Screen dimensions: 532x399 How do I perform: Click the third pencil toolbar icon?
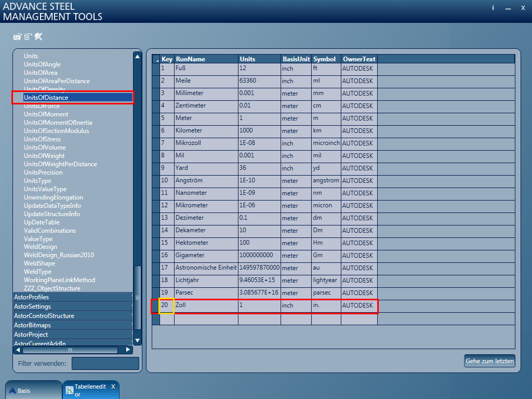point(38,37)
